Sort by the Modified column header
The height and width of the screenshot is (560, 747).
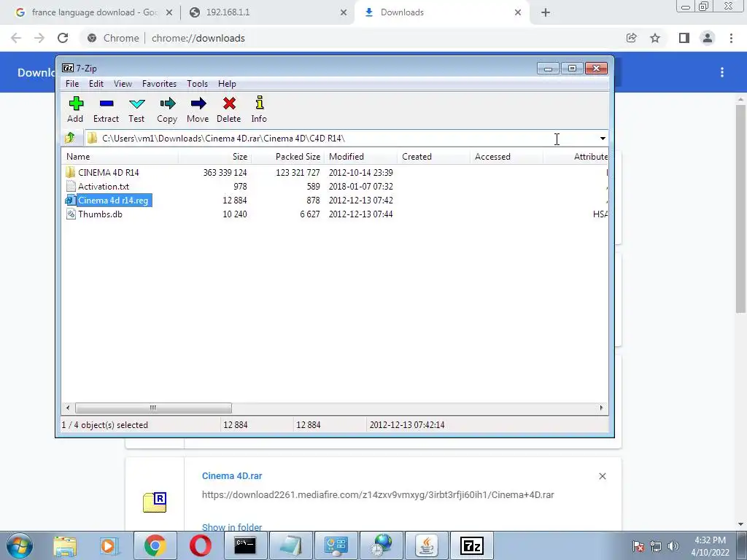point(360,157)
